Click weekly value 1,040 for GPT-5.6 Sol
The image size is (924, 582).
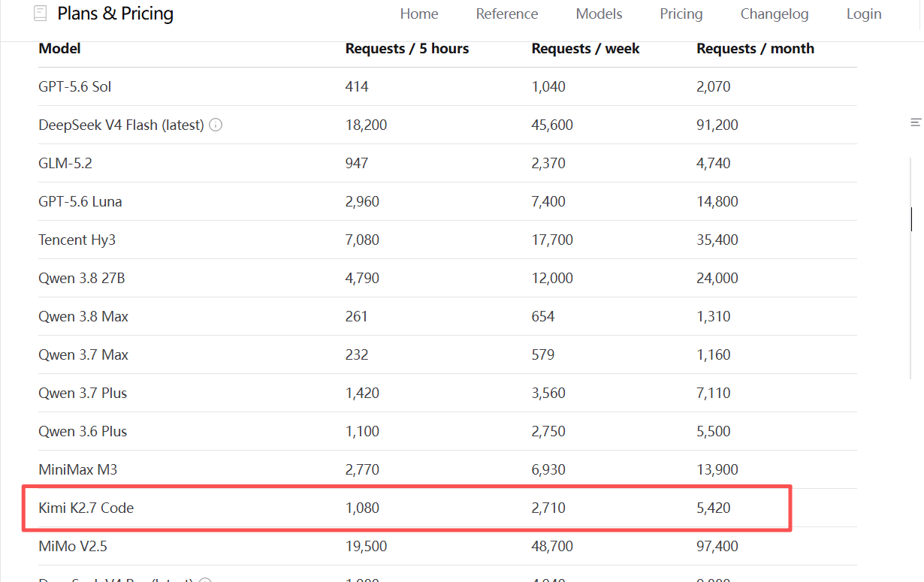point(548,86)
